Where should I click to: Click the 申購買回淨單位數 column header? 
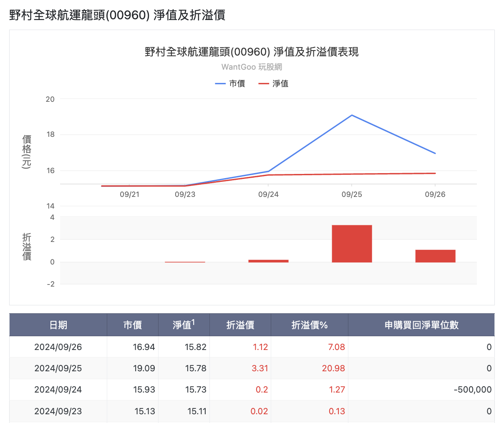pos(421,325)
